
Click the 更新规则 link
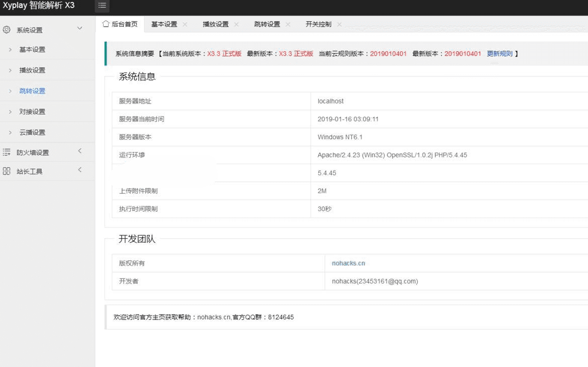500,54
